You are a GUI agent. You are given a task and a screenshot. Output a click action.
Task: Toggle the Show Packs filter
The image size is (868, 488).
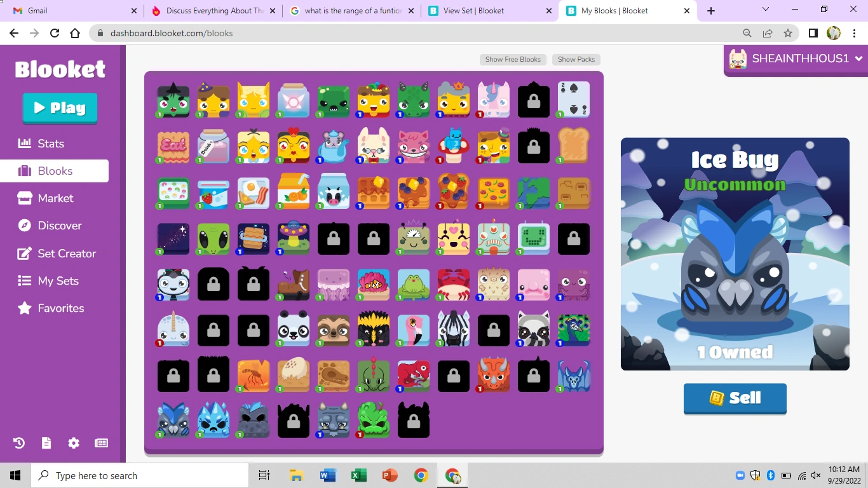click(576, 59)
